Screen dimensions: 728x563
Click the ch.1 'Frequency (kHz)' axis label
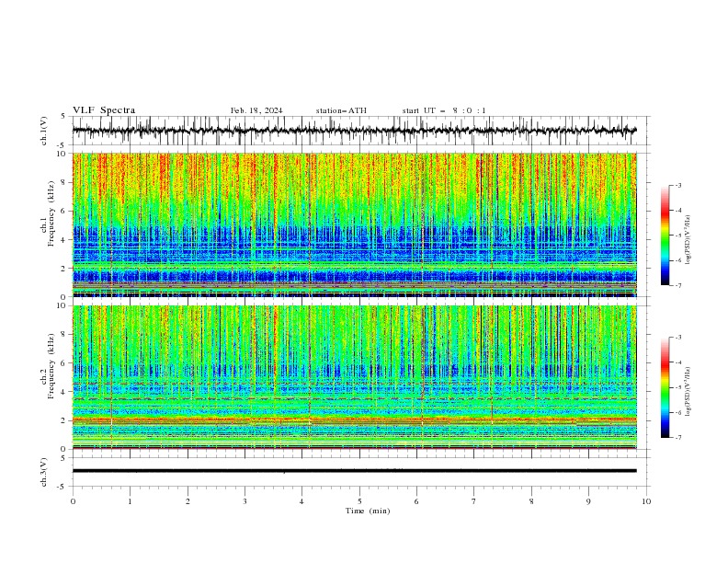pos(51,213)
